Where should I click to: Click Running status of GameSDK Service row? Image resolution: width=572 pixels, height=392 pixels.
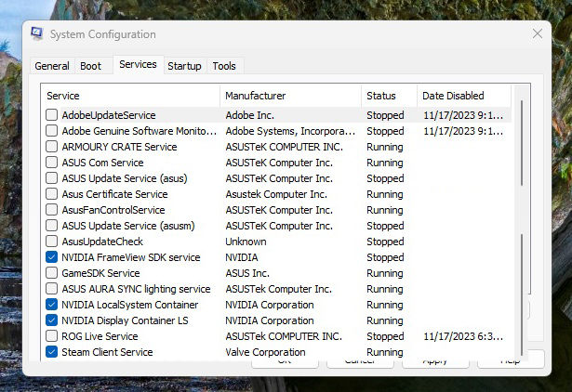(385, 273)
